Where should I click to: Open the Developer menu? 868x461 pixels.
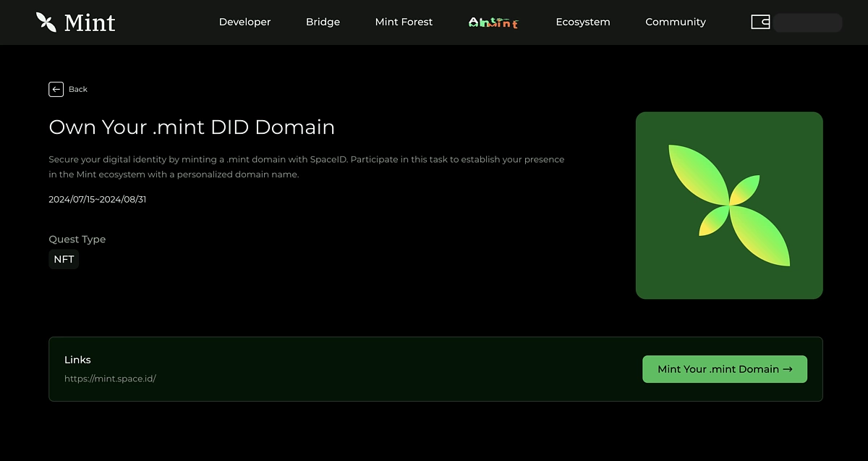(x=244, y=22)
